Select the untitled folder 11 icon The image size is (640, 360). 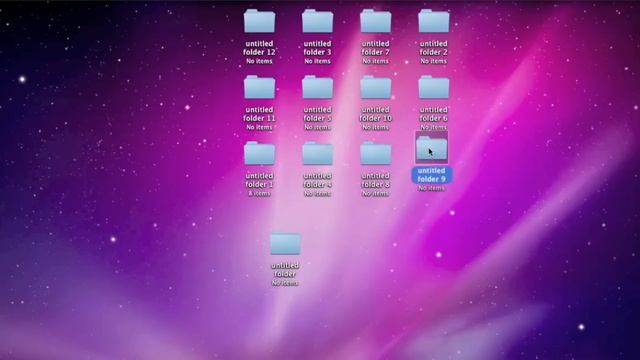tap(259, 87)
